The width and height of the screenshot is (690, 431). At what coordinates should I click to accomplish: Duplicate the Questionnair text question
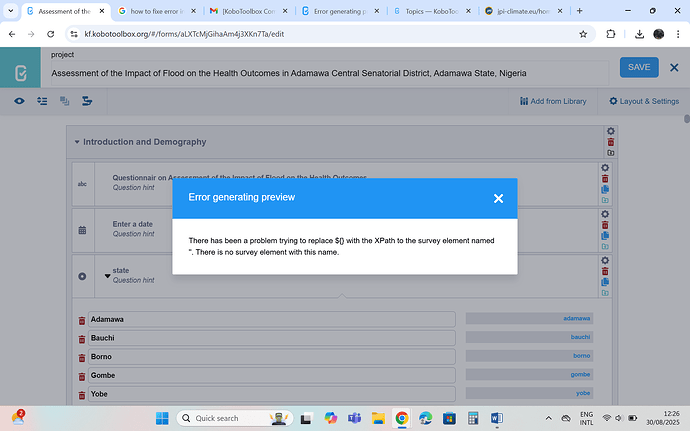tap(605, 189)
